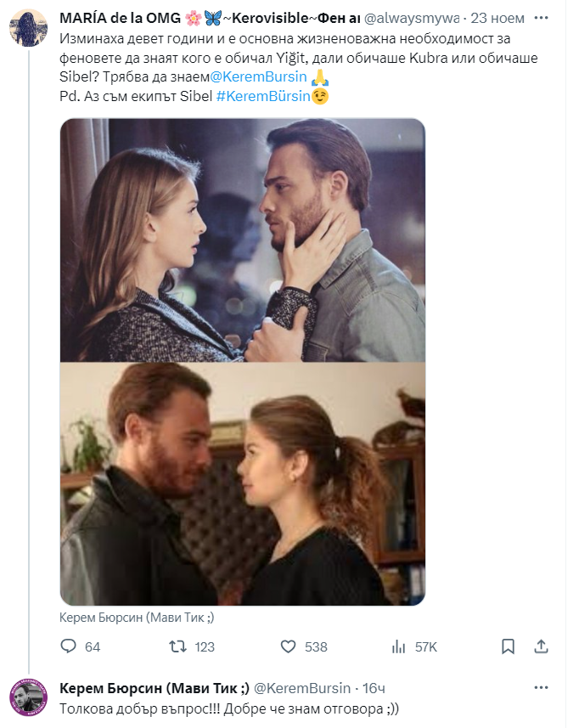
Task: Open the bottom couple photo
Action: pos(242,484)
